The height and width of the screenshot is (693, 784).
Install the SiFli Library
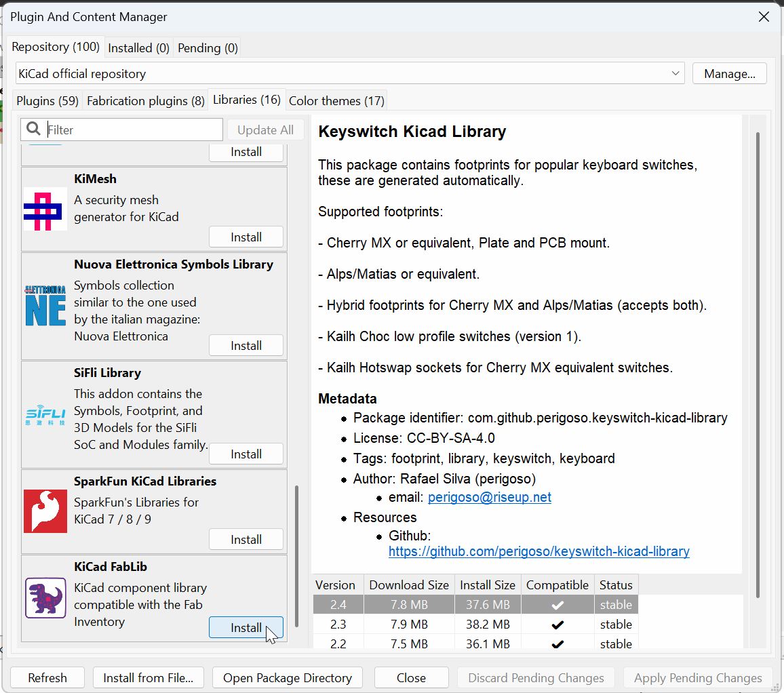click(246, 454)
